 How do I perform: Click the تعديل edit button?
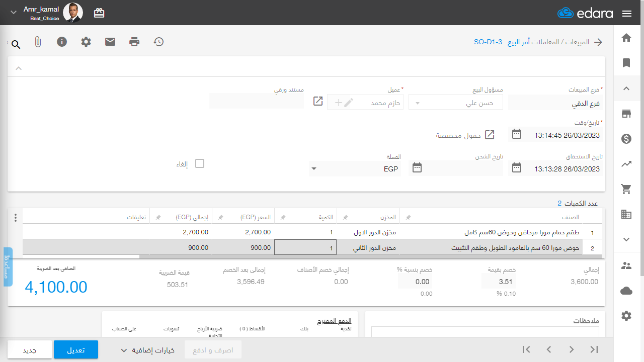[x=76, y=350]
